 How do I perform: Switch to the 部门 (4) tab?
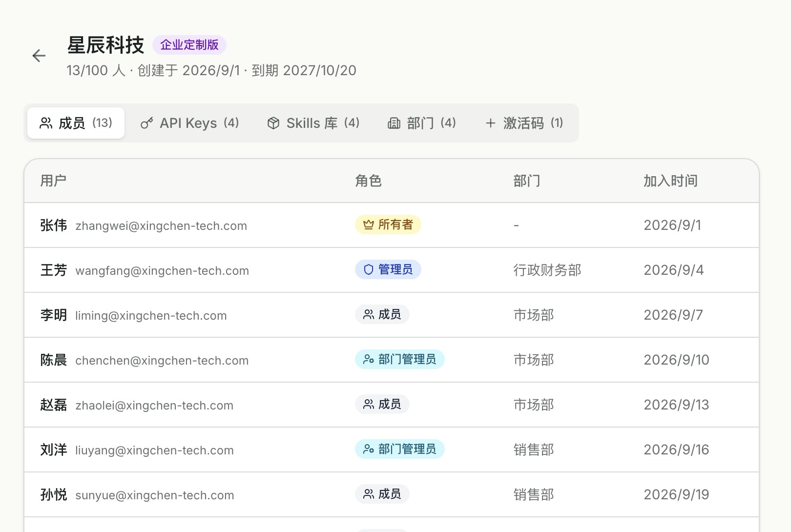pyautogui.click(x=421, y=123)
